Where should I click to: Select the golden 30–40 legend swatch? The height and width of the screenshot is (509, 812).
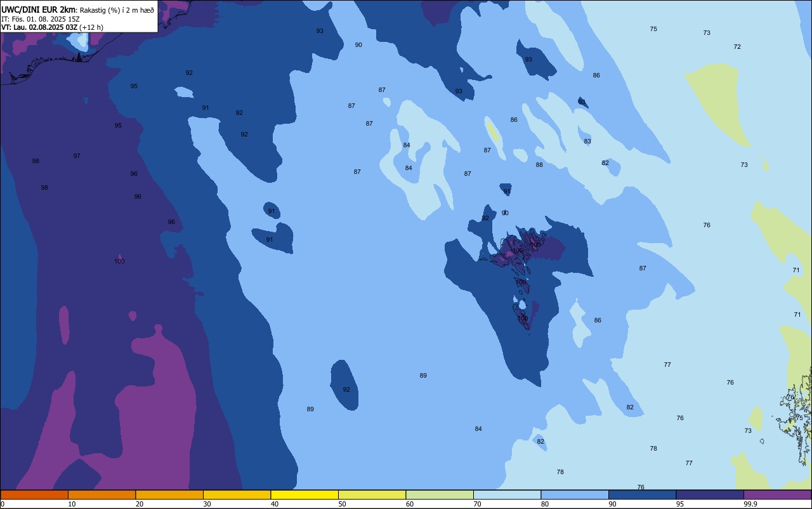tap(237, 494)
